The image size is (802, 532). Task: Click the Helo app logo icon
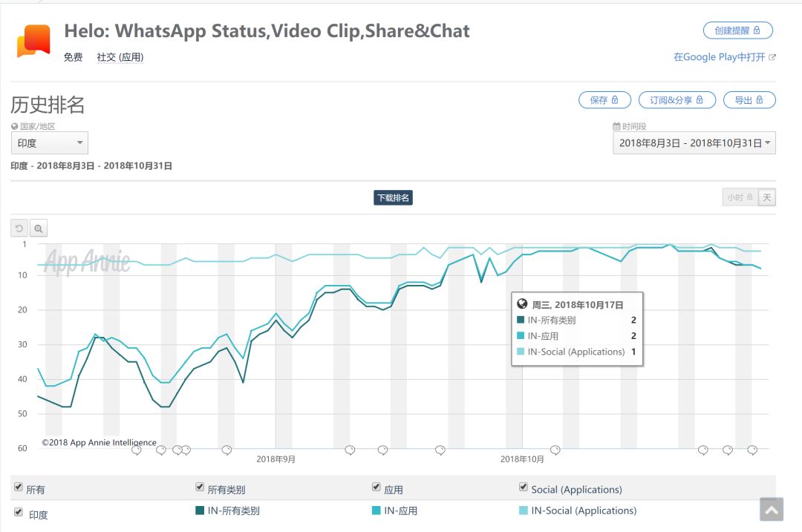pos(33,41)
